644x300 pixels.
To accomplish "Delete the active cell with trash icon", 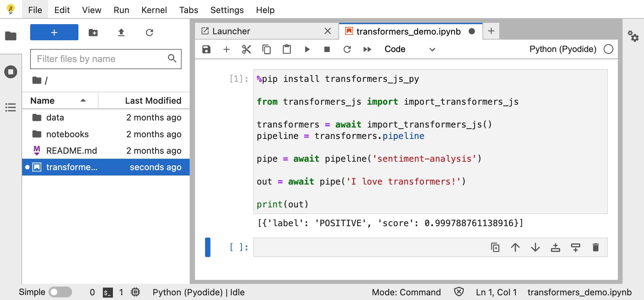I will [x=596, y=247].
